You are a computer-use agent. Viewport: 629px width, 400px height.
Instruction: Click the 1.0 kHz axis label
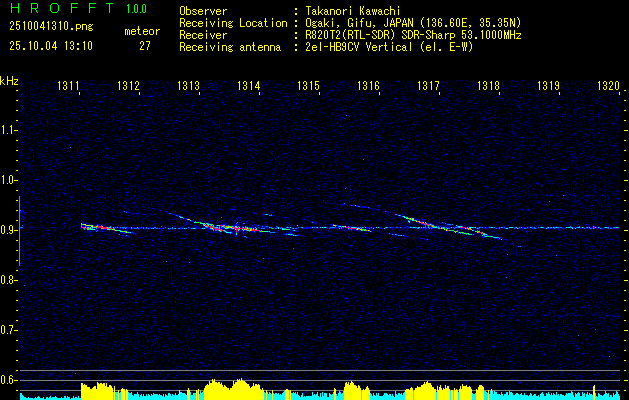point(8,180)
